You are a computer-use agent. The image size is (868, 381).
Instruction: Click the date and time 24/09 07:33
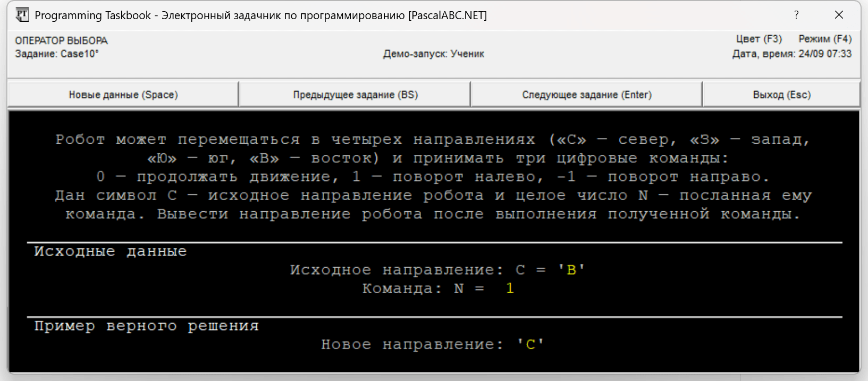(x=824, y=54)
